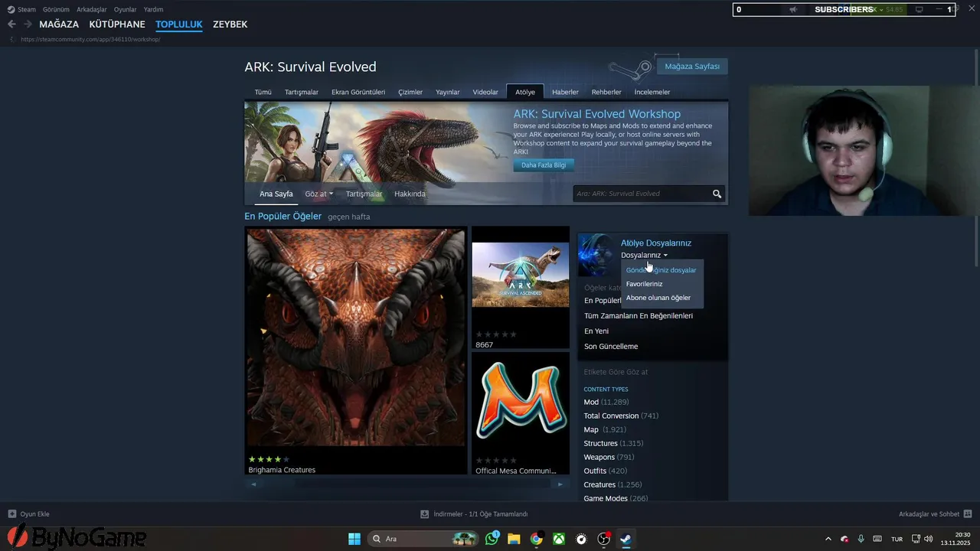
Task: Open the Yardım menu
Action: coord(153,9)
